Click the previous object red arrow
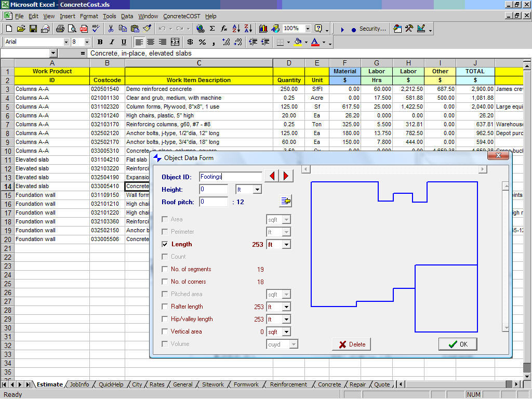Viewport: 532px width, 399px height. pyautogui.click(x=272, y=176)
